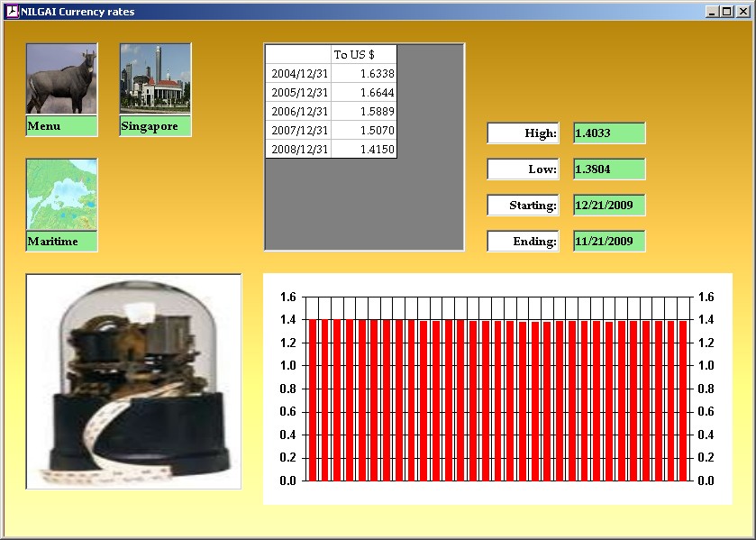Click the nilgai antelope Menu icon
Image resolution: width=756 pixels, height=540 pixels.
pyautogui.click(x=61, y=79)
